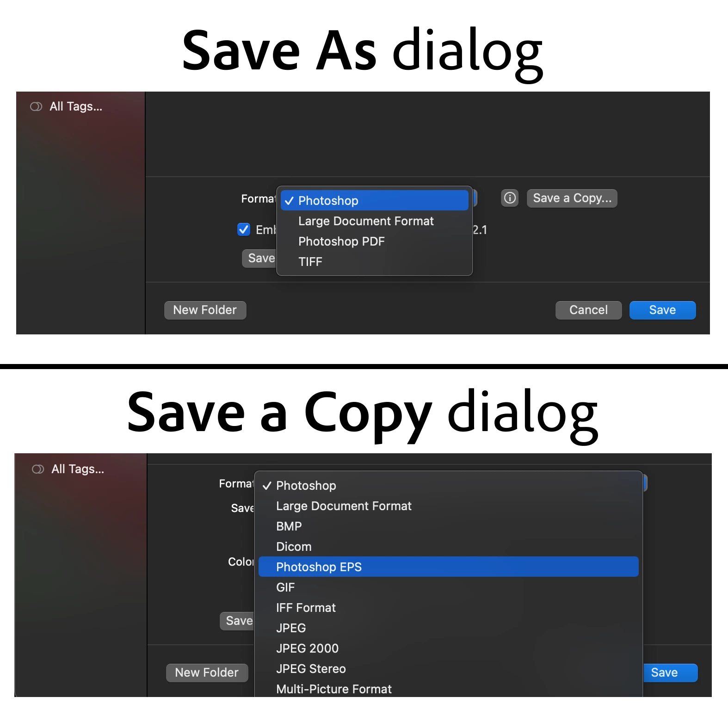This screenshot has height=728, width=728.
Task: Select checked Photoshop entry in Save a Copy list
Action: [x=449, y=486]
